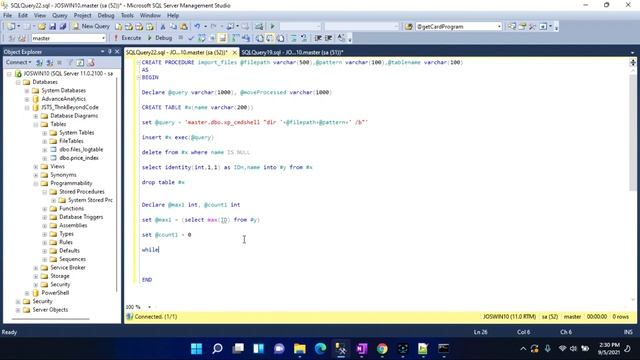This screenshot has height=360, width=640.
Task: Click the Cut scissors icon
Action: [162, 27]
